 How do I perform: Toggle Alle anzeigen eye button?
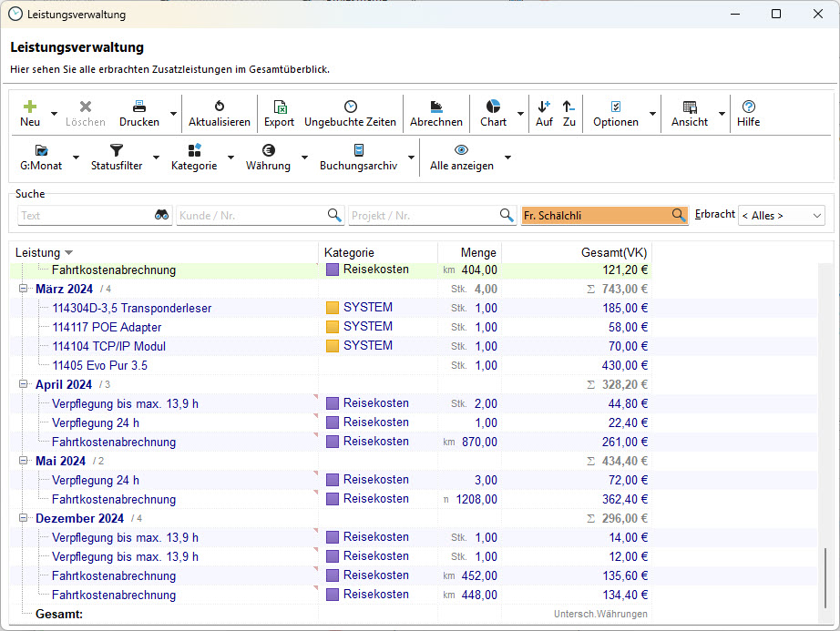(x=461, y=150)
